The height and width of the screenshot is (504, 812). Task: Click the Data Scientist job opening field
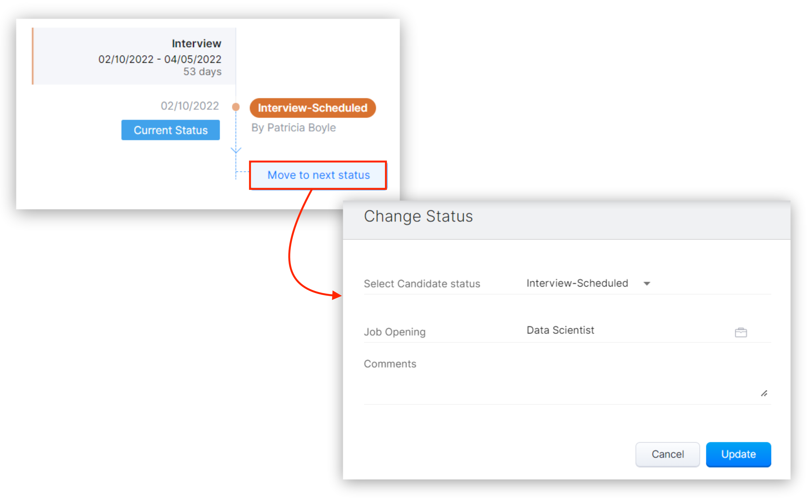[x=560, y=330]
